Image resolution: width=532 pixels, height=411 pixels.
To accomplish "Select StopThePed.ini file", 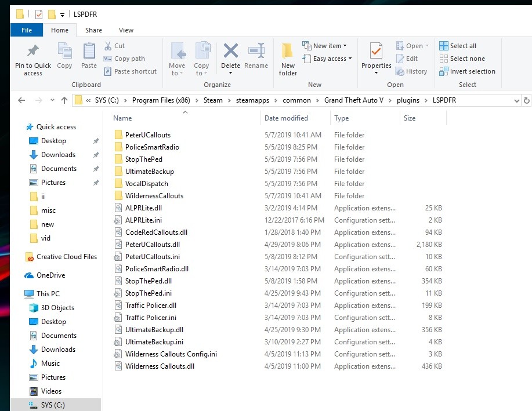I will coord(149,293).
